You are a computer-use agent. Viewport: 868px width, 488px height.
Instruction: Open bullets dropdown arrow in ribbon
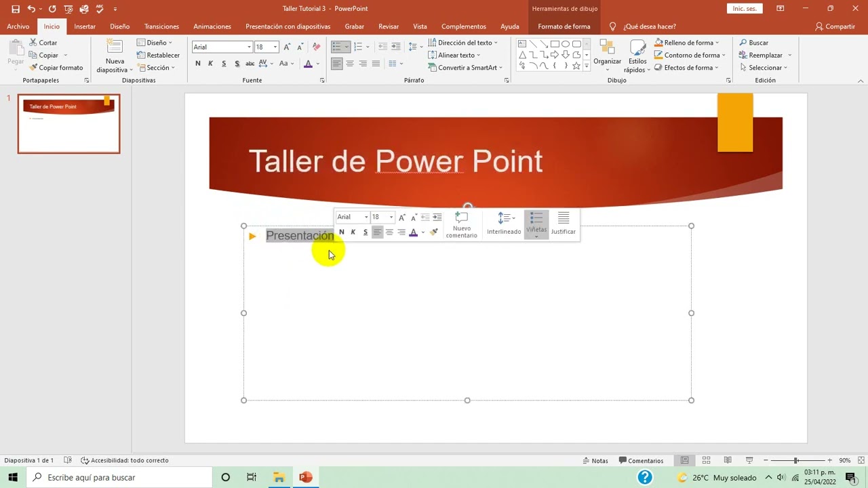(x=347, y=47)
